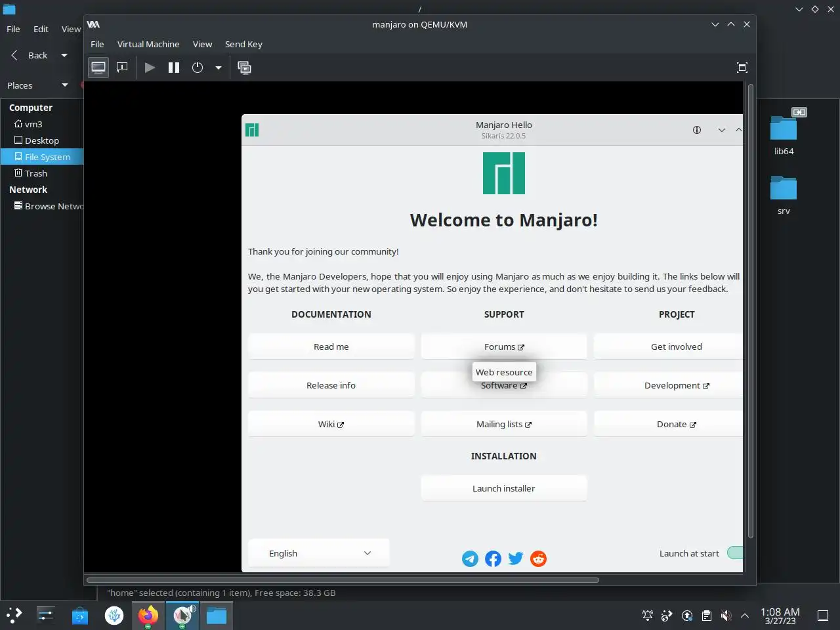Image resolution: width=840 pixels, height=630 pixels.
Task: Click the muted volume tray icon
Action: click(x=726, y=616)
